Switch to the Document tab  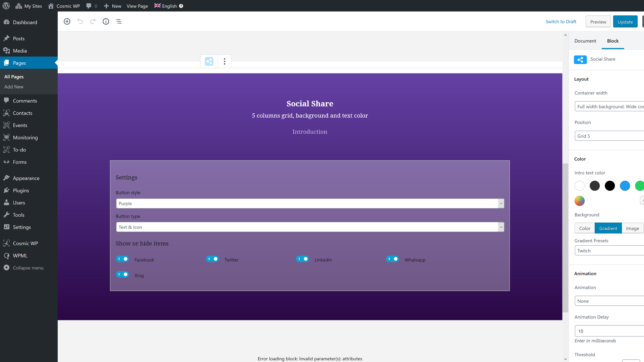[585, 41]
